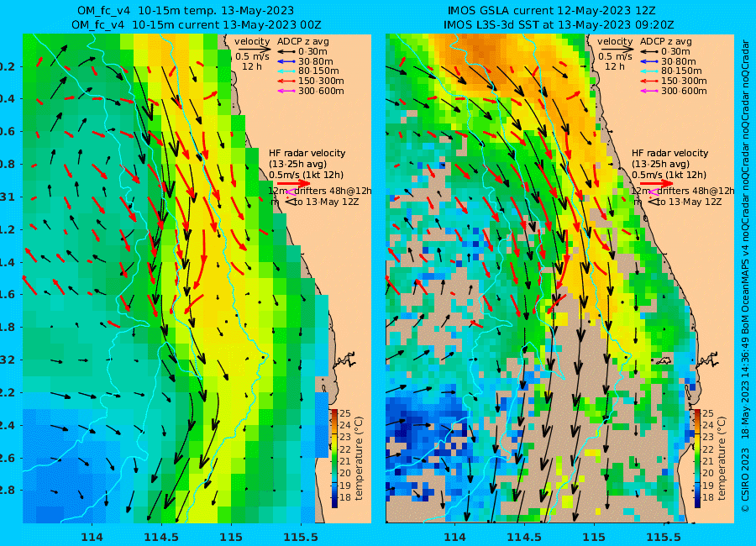Screen dimensions: 756x546
Task: Click 'to 13 May 12Z' in right panel
Action: pos(690,202)
